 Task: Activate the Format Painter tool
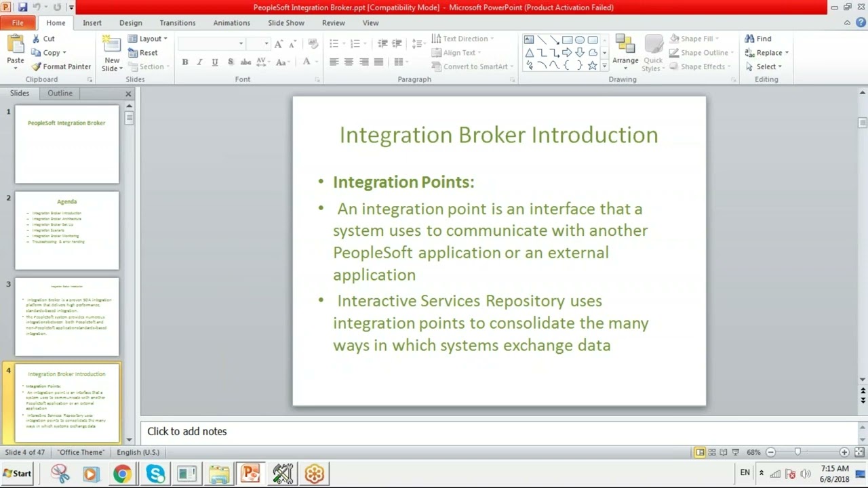(x=61, y=66)
